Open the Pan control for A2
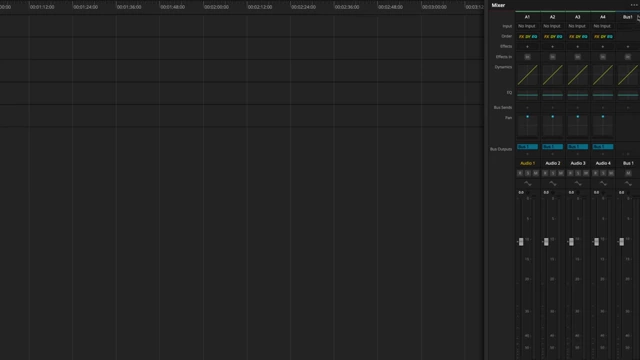Viewport: 640px width, 360px height. (553, 126)
